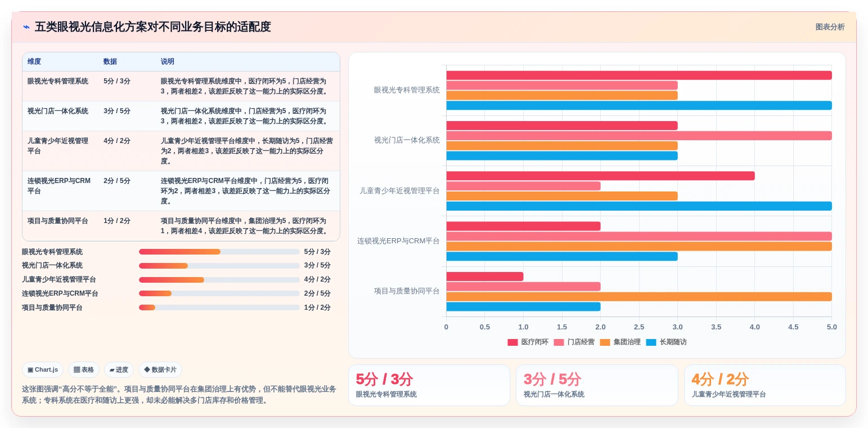Image resolution: width=868 pixels, height=428 pixels.
Task: Open the 3分 / 5分 data card
Action: [x=597, y=385]
